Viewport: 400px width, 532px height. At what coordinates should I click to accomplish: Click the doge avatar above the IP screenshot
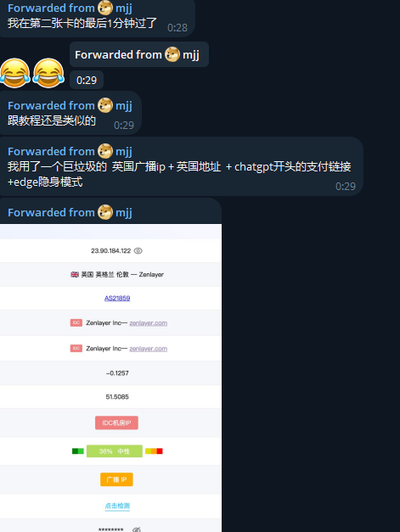pos(105,212)
